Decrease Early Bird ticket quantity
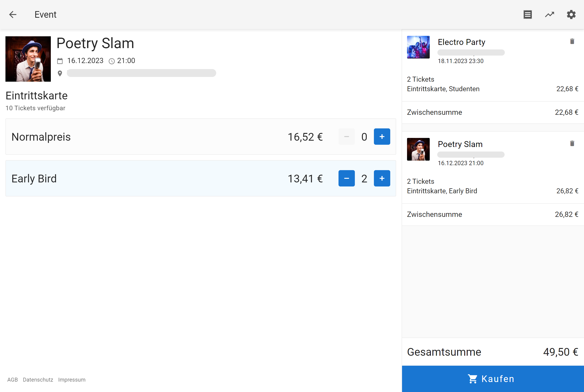The width and height of the screenshot is (584, 392). (346, 178)
